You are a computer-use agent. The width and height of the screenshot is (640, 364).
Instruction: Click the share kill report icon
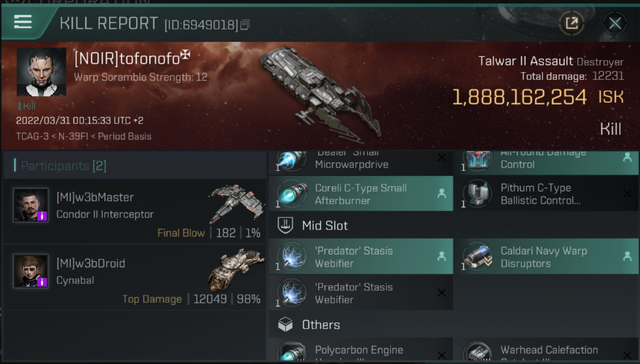[572, 23]
